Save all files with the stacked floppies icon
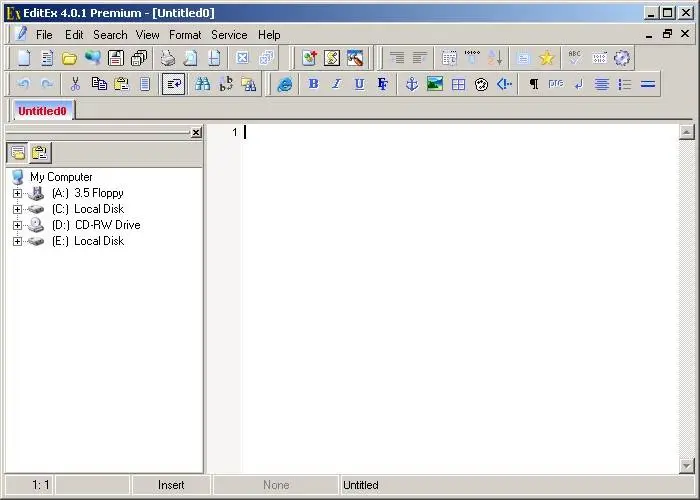Image resolution: width=700 pixels, height=500 pixels. click(x=139, y=58)
